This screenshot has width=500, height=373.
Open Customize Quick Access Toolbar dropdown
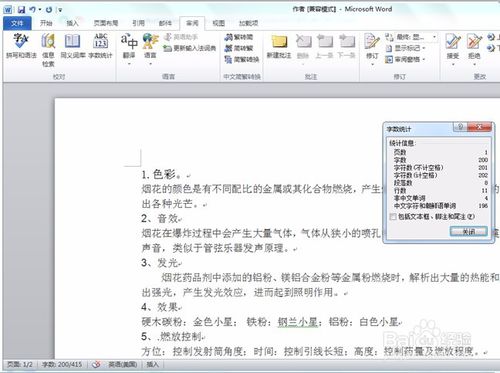[60, 10]
